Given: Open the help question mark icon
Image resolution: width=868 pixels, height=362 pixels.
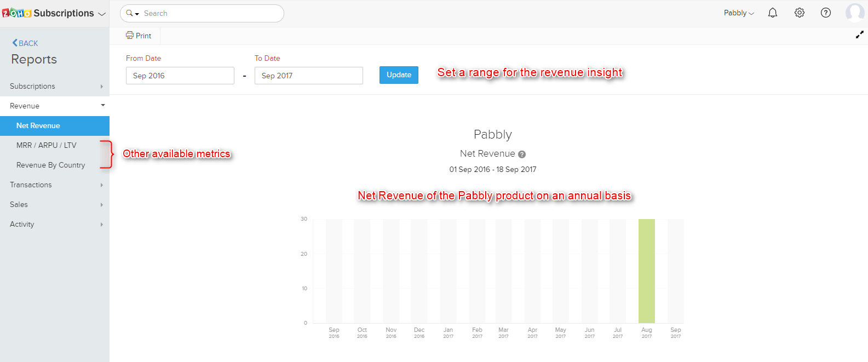Looking at the screenshot, I should click(826, 13).
